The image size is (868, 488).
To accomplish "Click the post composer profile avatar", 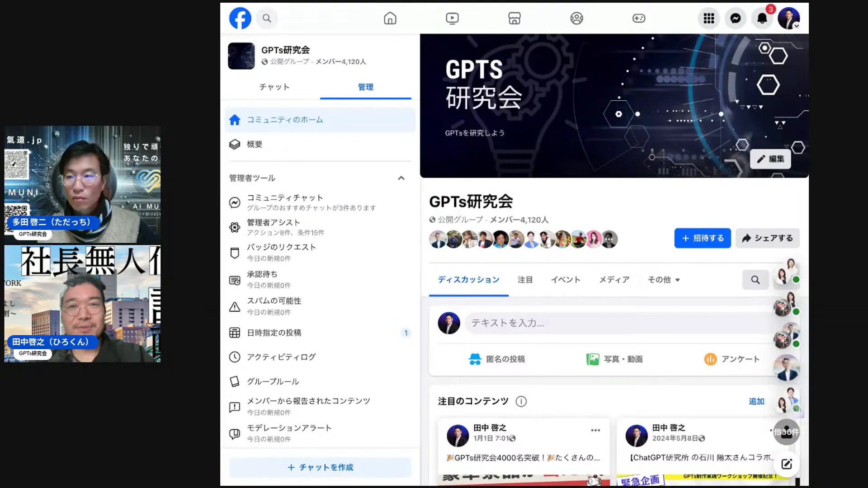I will [449, 323].
